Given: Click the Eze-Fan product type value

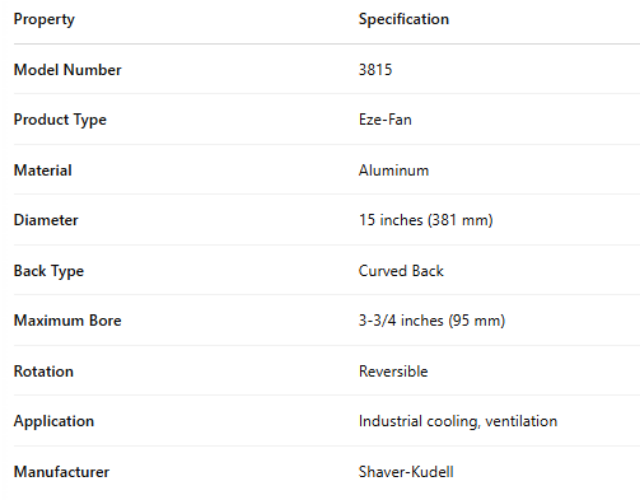Looking at the screenshot, I should pos(385,120).
